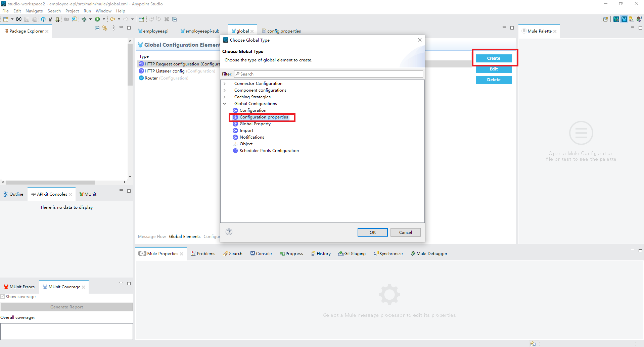Navigate back using the yellow back arrow icon
Viewport: 644px width, 347px height.
click(x=112, y=19)
